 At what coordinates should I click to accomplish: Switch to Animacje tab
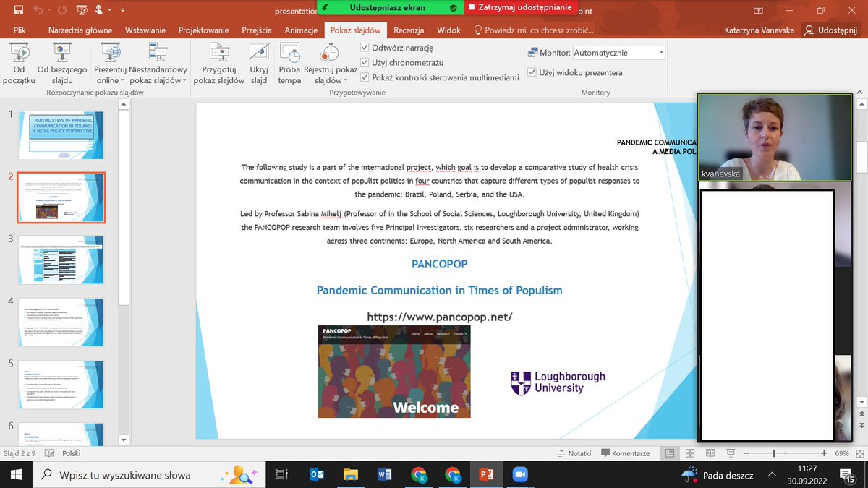301,30
